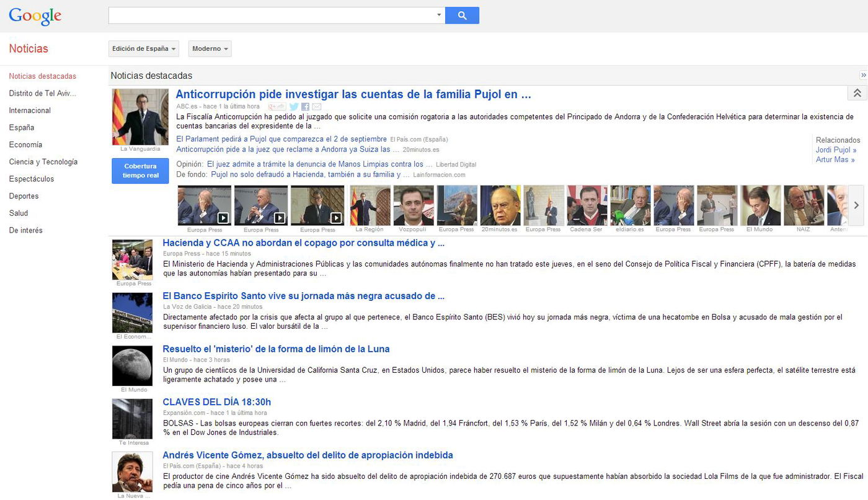The image size is (868, 500).
Task: Collapse the top story with double-chevron icon
Action: pos(857,93)
